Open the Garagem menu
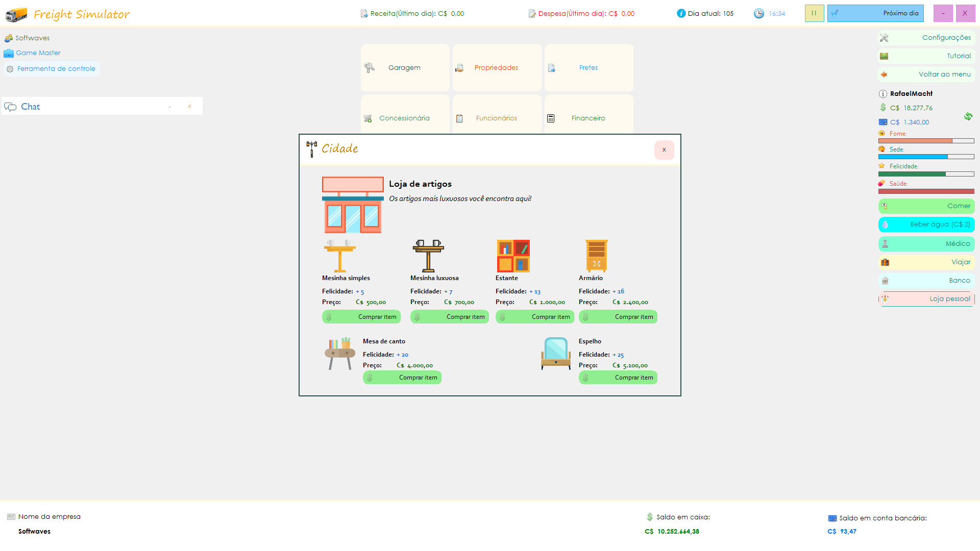 tap(405, 68)
